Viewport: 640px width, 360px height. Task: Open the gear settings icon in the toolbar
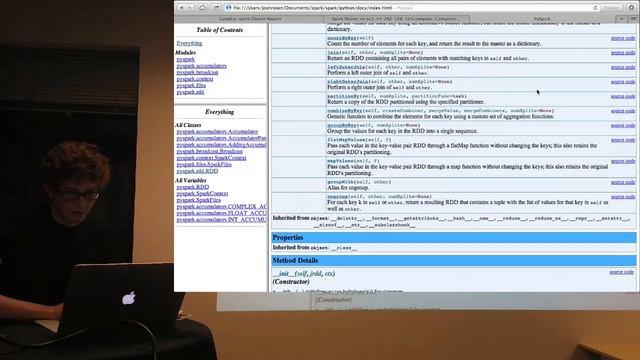[x=631, y=8]
